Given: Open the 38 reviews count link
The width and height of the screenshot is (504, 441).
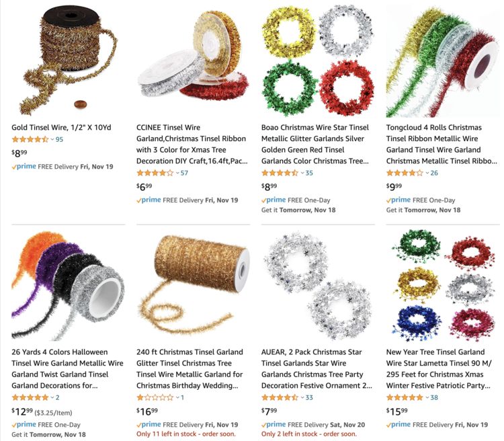Looking at the screenshot, I should coord(434,397).
